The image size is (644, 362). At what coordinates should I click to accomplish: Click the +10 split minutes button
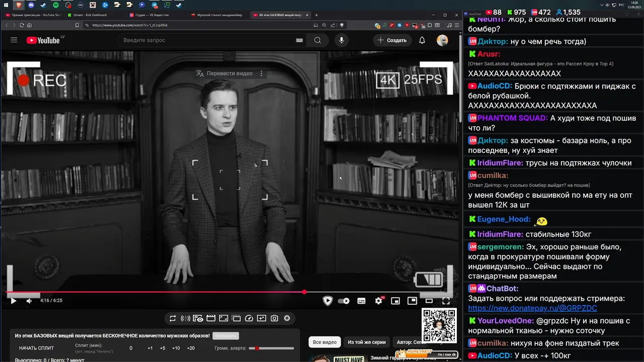(x=176, y=348)
